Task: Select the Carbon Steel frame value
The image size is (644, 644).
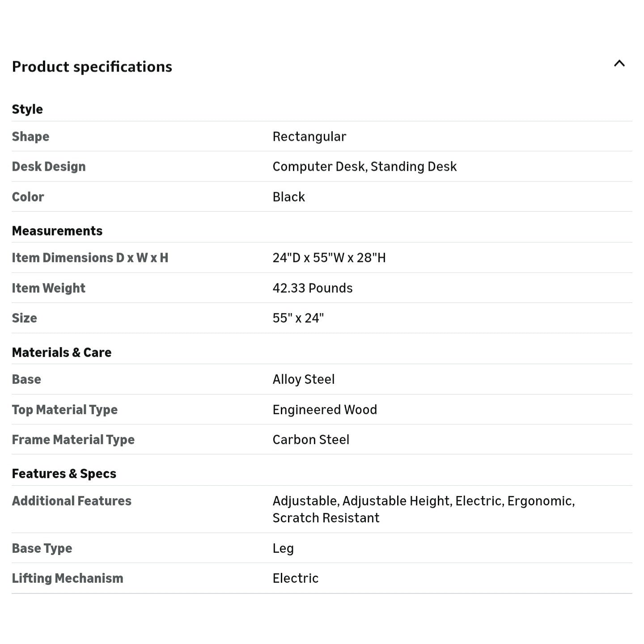Action: pos(311,440)
